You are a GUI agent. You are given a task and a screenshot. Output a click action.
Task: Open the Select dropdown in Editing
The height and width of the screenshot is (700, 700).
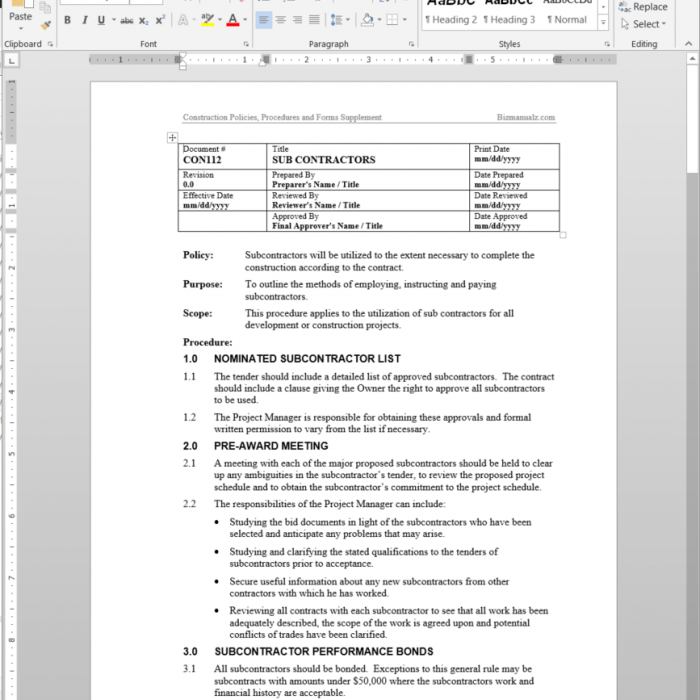point(643,24)
